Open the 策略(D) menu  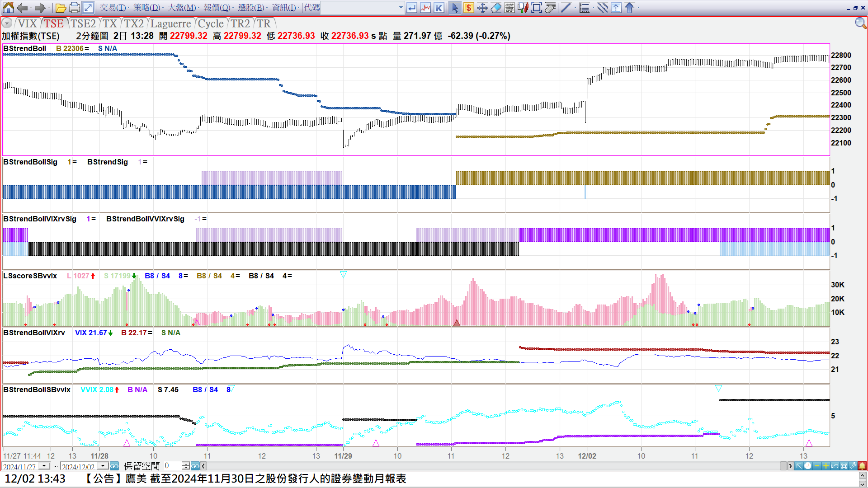click(148, 8)
